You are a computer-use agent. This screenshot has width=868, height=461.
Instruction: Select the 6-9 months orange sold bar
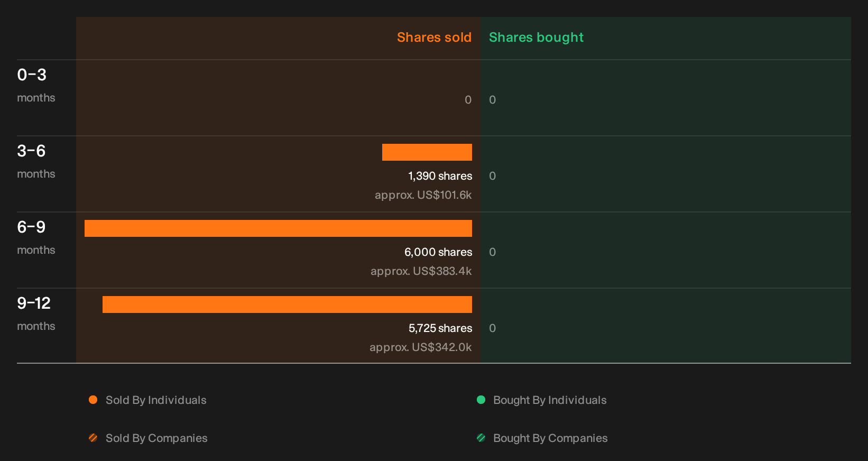pos(278,228)
